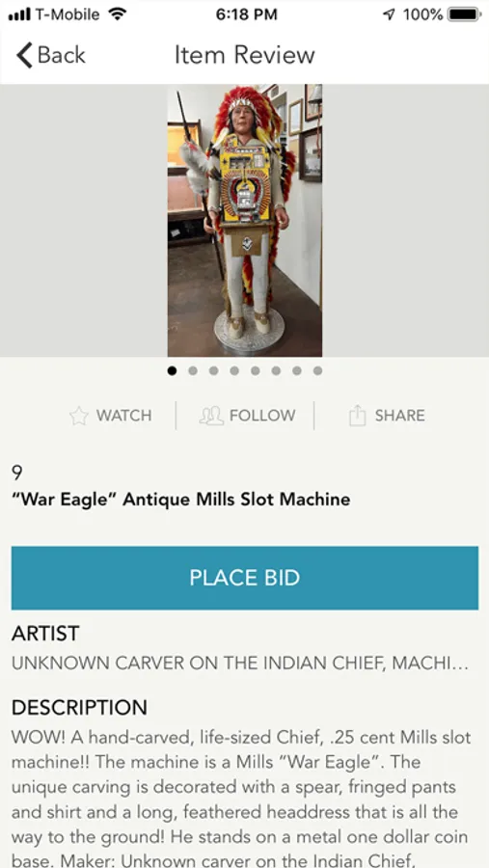This screenshot has width=489, height=868.
Task: Open the slot machine chief photo
Action: pyautogui.click(x=245, y=220)
